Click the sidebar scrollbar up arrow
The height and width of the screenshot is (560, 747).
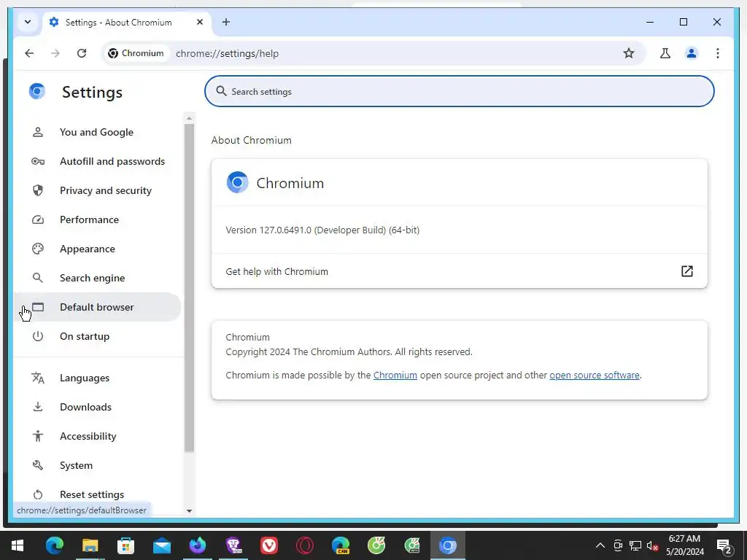[x=189, y=118]
